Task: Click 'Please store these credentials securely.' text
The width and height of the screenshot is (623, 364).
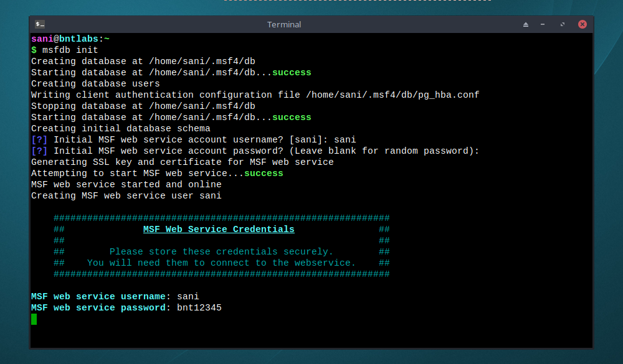Action: [x=221, y=251]
